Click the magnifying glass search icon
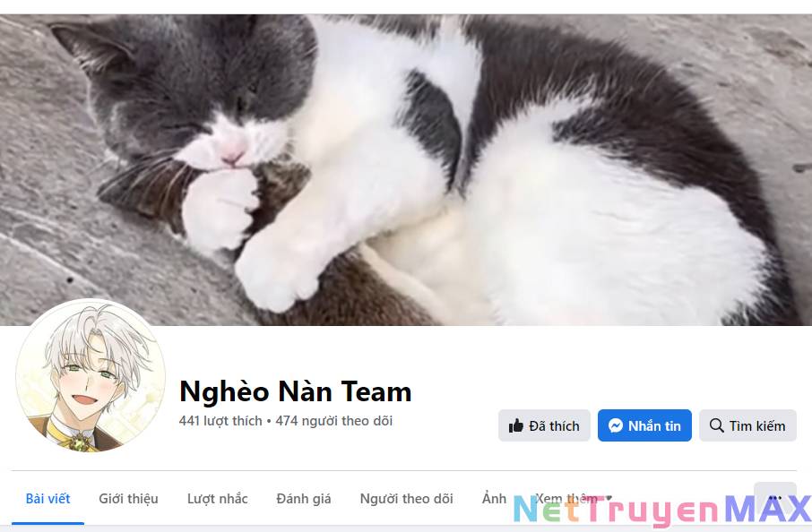Screen dimensions: 812x532 coord(717,425)
